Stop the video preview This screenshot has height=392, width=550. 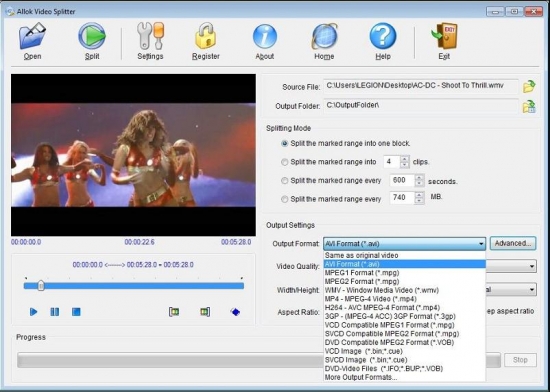click(x=76, y=312)
